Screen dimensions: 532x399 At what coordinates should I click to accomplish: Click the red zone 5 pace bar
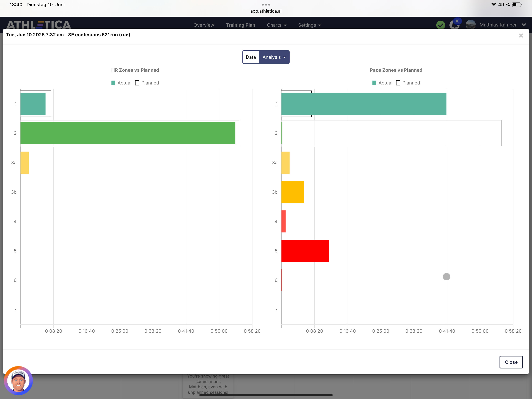pyautogui.click(x=305, y=251)
